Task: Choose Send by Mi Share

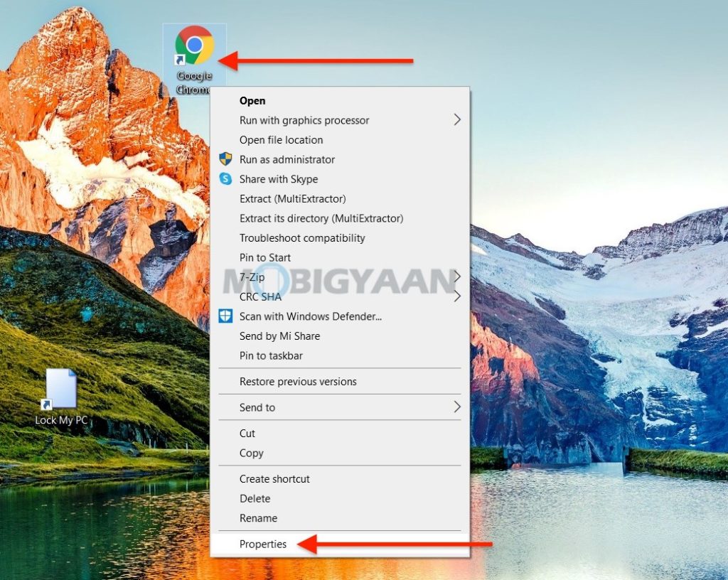Action: [279, 335]
